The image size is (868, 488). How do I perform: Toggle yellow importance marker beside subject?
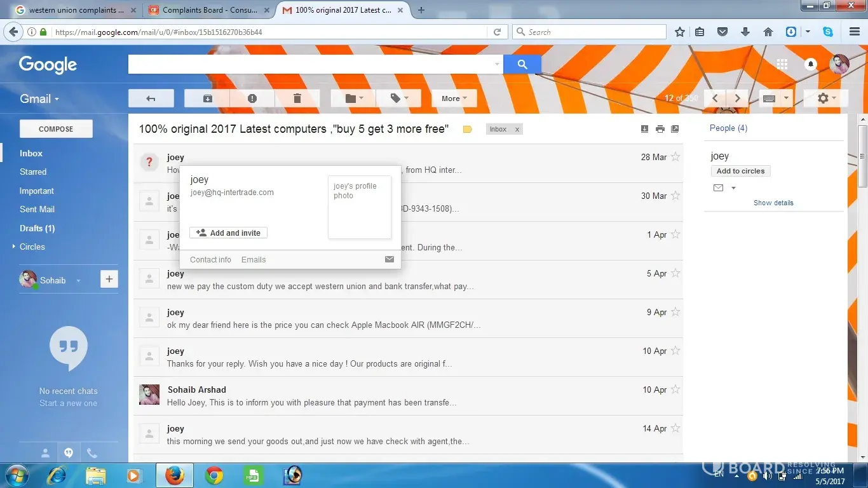[467, 130]
